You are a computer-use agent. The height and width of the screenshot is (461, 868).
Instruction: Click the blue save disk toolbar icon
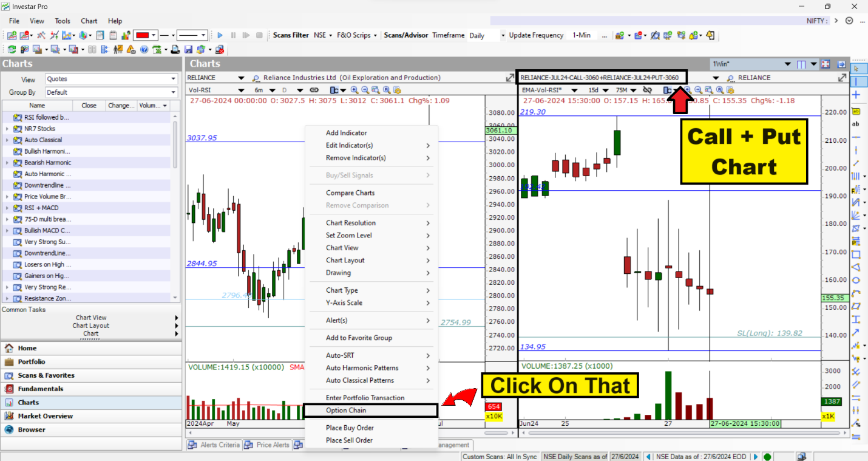click(188, 50)
